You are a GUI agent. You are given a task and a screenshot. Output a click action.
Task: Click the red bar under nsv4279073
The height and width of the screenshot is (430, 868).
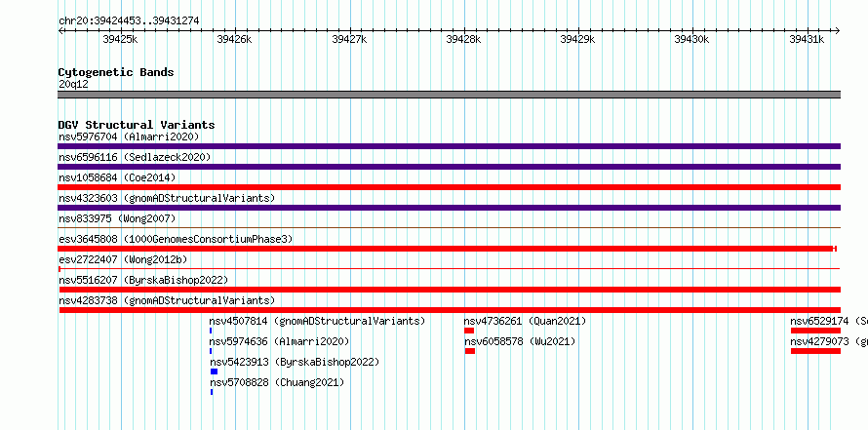815,351
